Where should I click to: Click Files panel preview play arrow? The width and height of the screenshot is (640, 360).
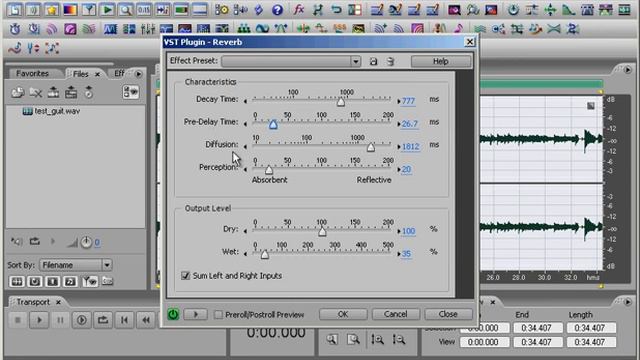(x=53, y=242)
